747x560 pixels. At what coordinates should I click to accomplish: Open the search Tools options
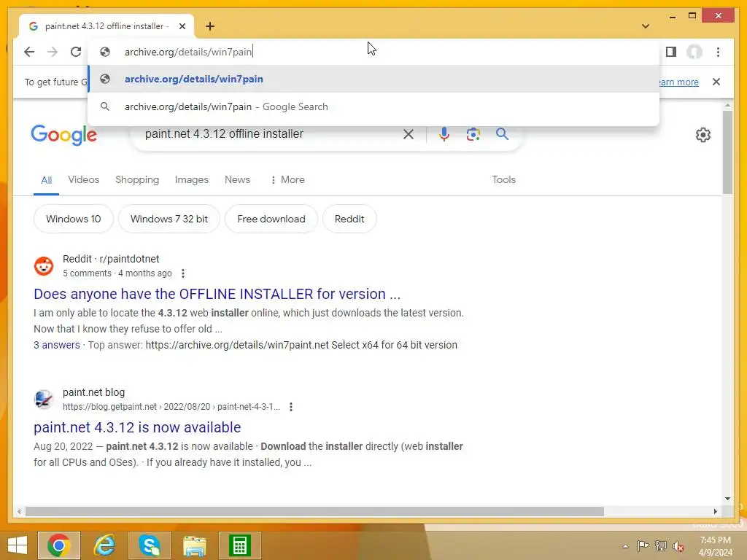pos(503,179)
